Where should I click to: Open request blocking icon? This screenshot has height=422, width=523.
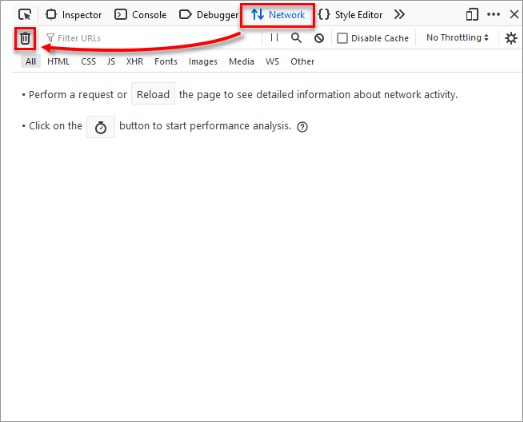tap(319, 38)
